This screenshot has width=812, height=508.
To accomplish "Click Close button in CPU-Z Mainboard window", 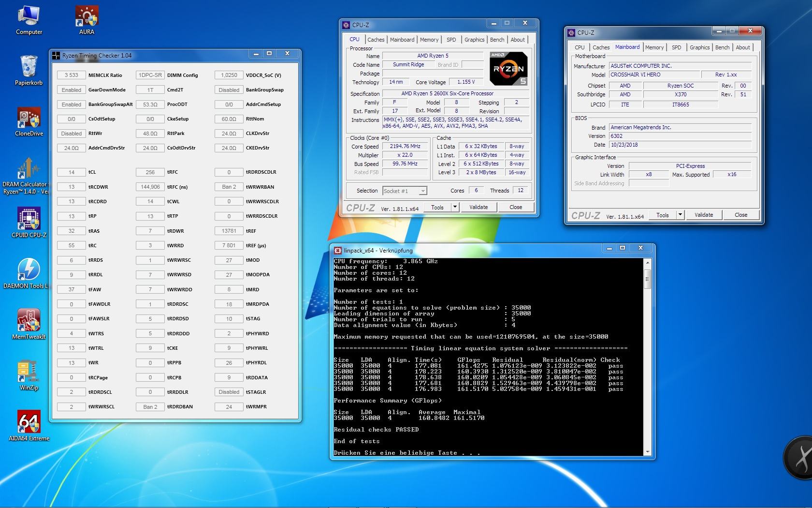I will click(740, 215).
